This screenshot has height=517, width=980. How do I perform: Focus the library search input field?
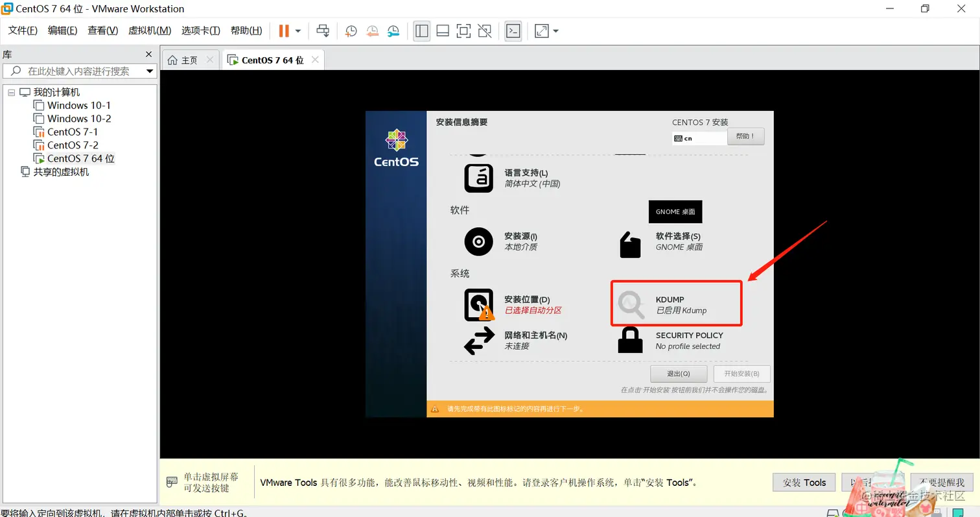[78, 71]
